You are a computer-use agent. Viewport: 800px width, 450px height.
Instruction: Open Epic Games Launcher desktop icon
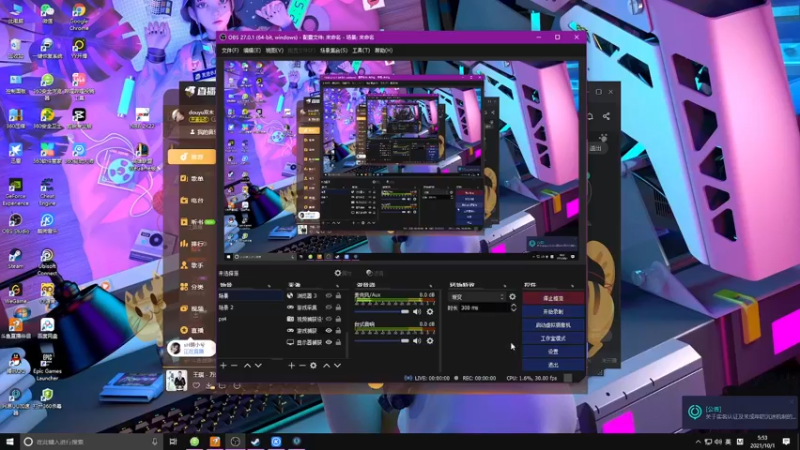click(x=47, y=366)
